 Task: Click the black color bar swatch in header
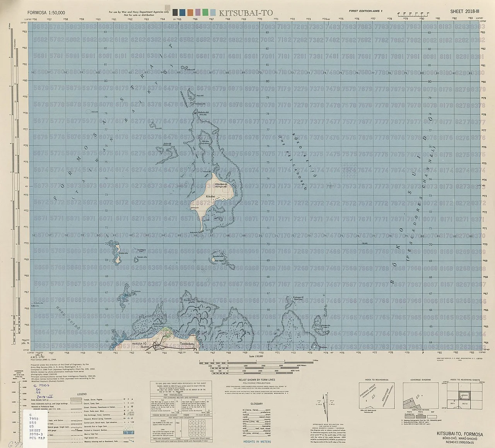coord(176,12)
